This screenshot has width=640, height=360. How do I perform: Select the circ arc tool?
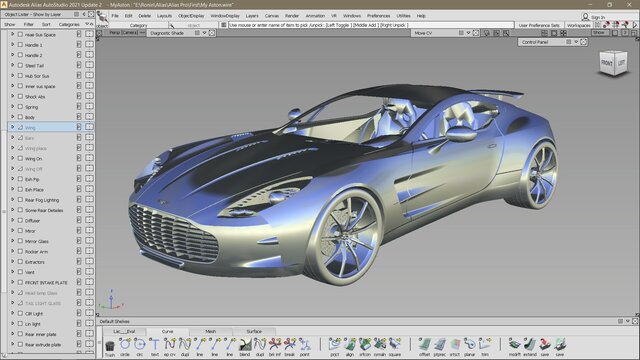point(140,345)
